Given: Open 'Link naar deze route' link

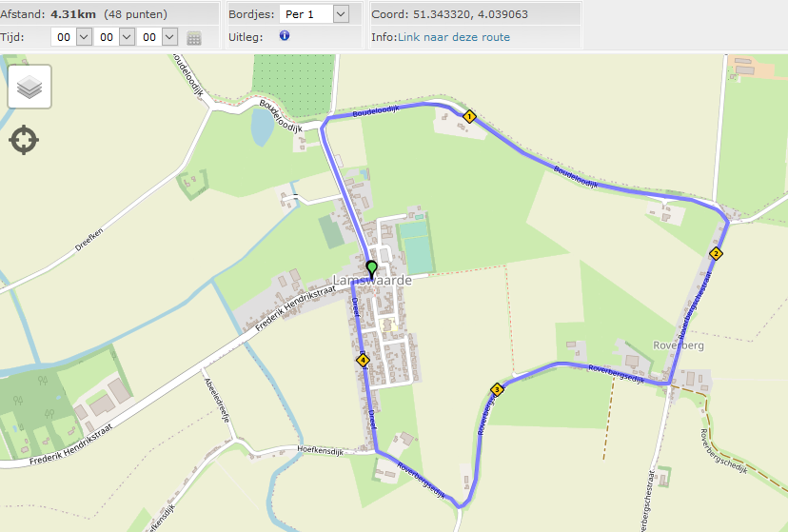Looking at the screenshot, I should (x=454, y=37).
